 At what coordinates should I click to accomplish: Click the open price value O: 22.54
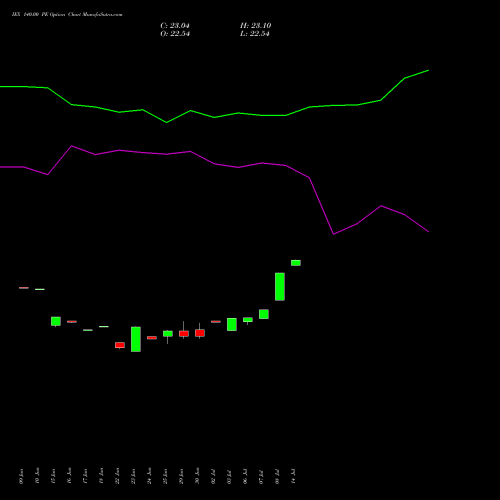(x=175, y=34)
